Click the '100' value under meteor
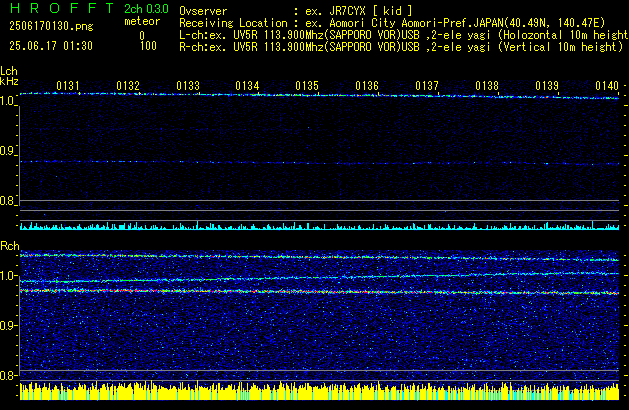 click(x=148, y=46)
